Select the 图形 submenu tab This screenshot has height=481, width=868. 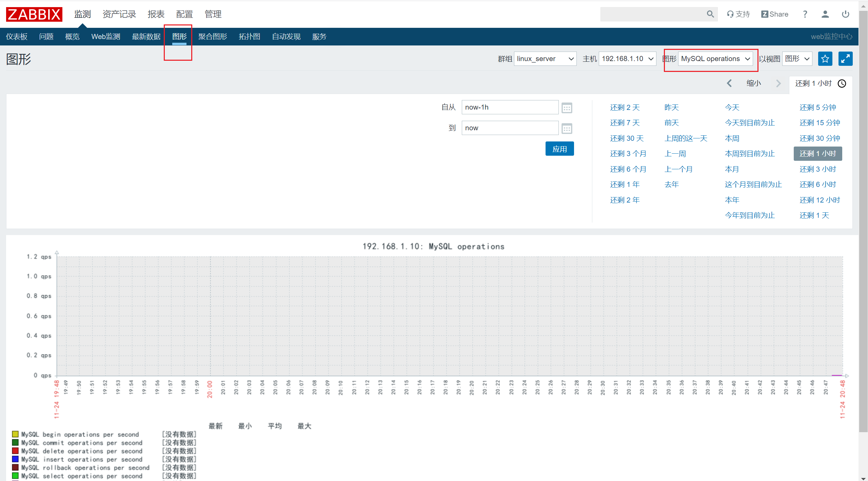(179, 37)
